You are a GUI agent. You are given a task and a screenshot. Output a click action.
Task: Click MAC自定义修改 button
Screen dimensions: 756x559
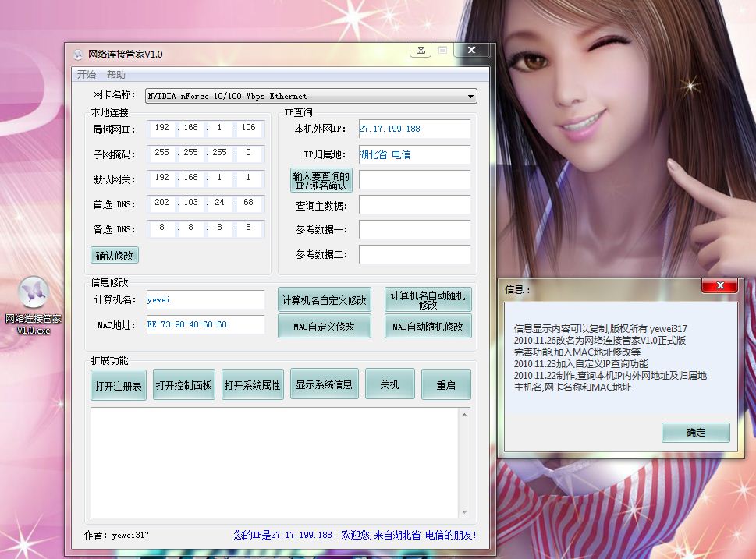[x=325, y=327]
